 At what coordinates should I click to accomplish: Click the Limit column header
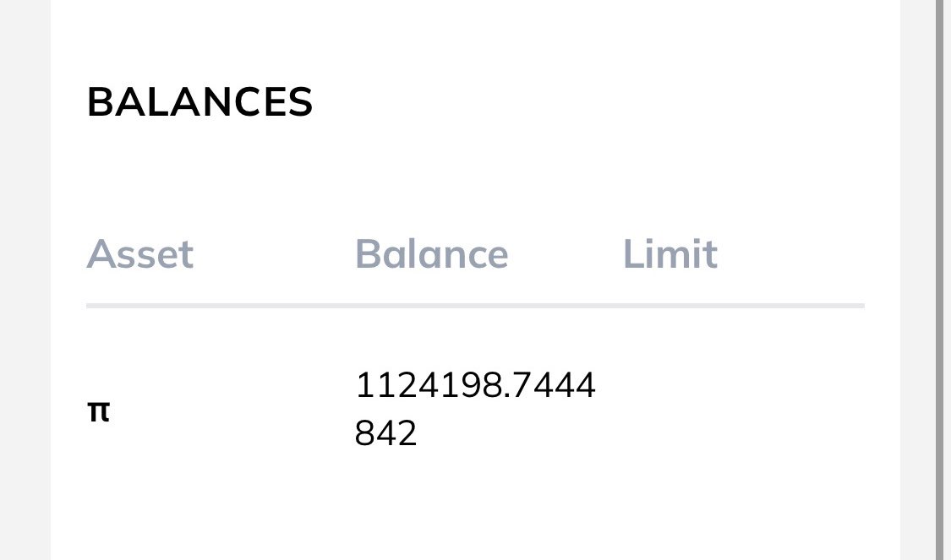[x=670, y=254]
